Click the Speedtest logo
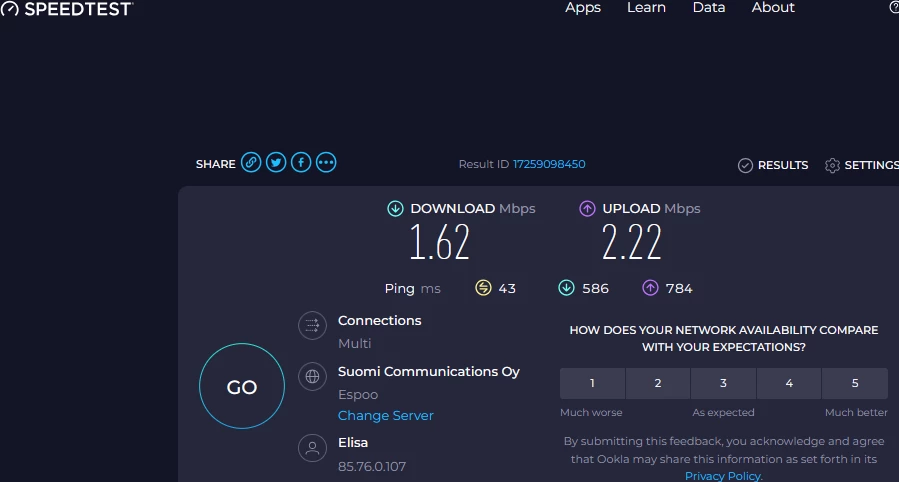The image size is (899, 482). click(67, 9)
